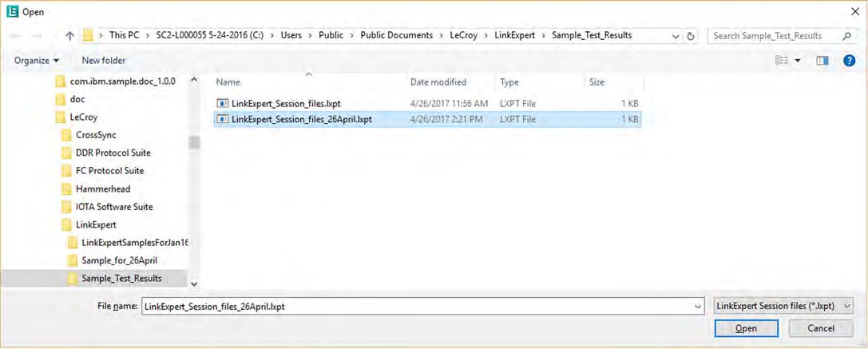Select the LinkExpert folder in tree
This screenshot has height=349, width=868.
click(96, 224)
